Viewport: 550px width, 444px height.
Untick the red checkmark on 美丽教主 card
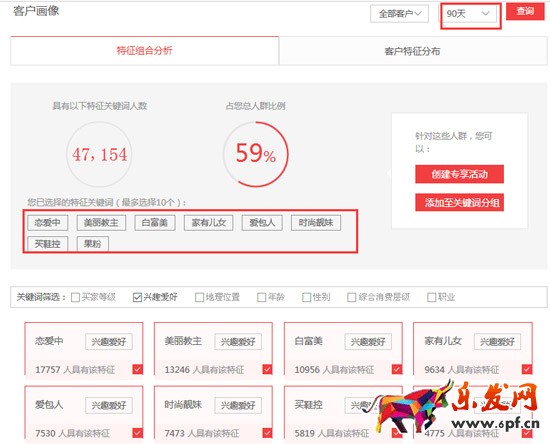tap(267, 369)
